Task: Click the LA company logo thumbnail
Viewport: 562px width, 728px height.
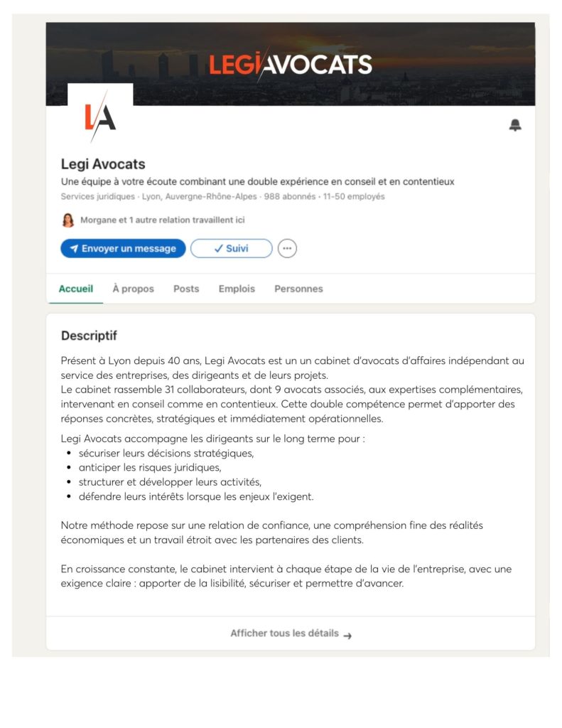Action: pyautogui.click(x=100, y=117)
